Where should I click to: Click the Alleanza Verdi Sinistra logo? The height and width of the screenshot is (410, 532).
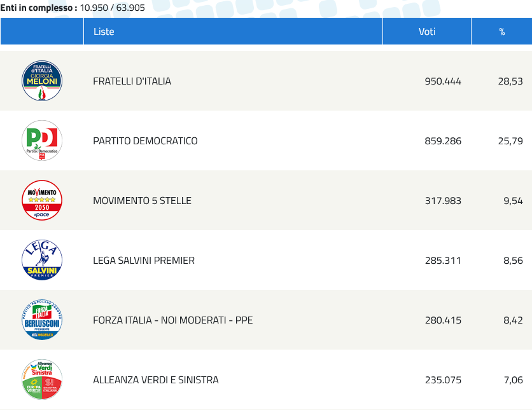tap(42, 379)
